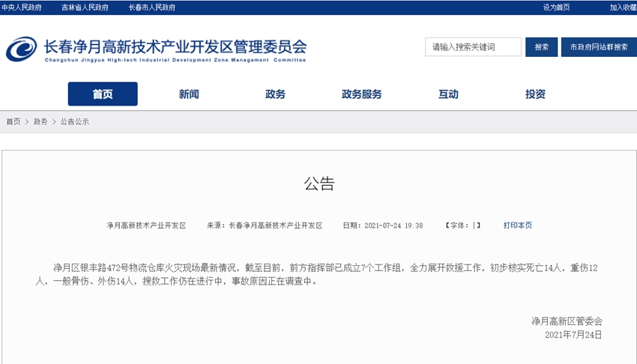Select the 政务 navigation menu item
The width and height of the screenshot is (637, 364).
[x=275, y=94]
